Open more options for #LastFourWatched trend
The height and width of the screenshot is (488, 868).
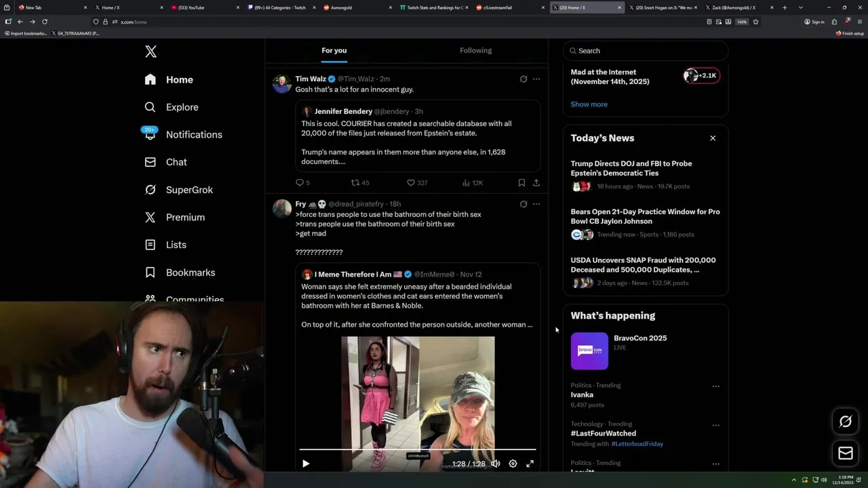(x=715, y=425)
